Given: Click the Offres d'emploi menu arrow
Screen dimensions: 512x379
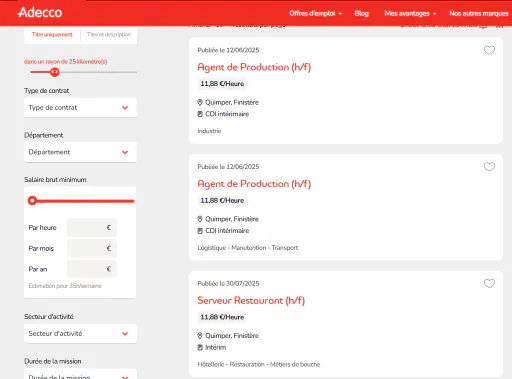Looking at the screenshot, I should [340, 14].
